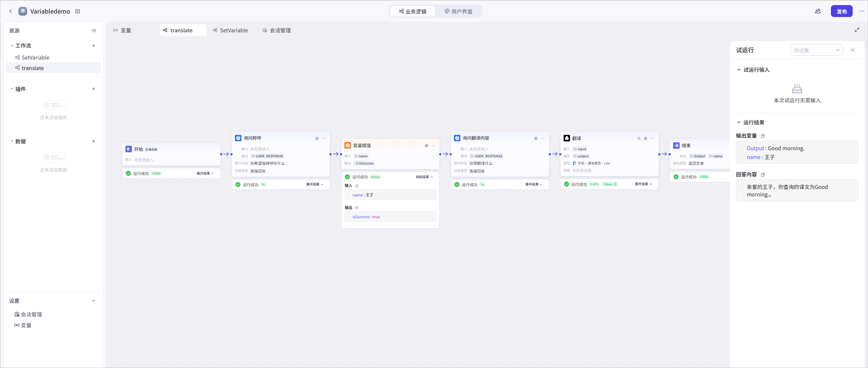The width and height of the screenshot is (868, 368).
Task: Click 'name : 王子' in 变量赋值 result
Action: click(363, 195)
